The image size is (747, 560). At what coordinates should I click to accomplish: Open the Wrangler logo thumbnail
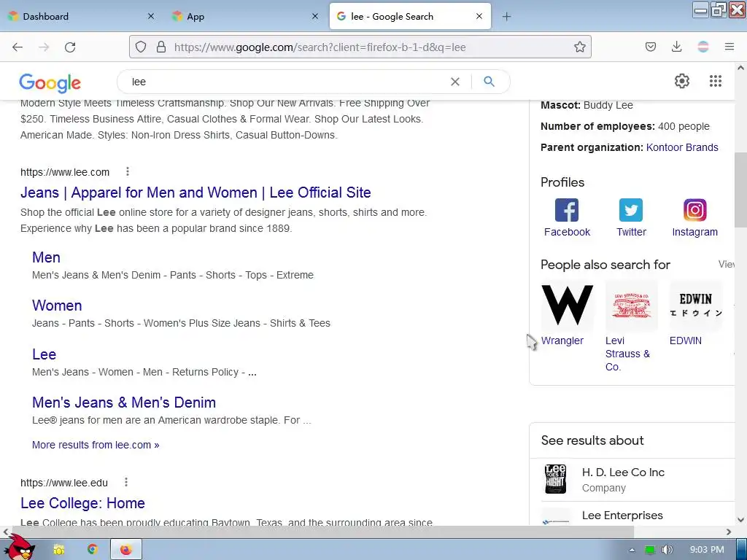click(567, 305)
